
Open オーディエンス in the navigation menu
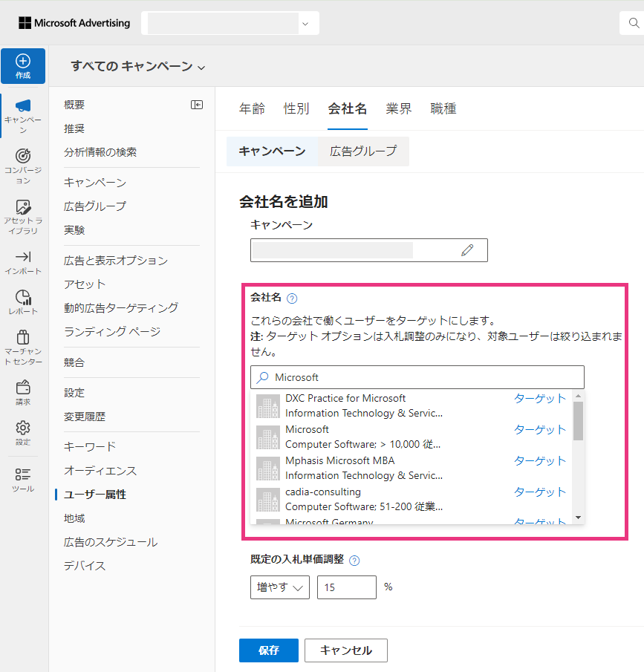[x=100, y=471]
